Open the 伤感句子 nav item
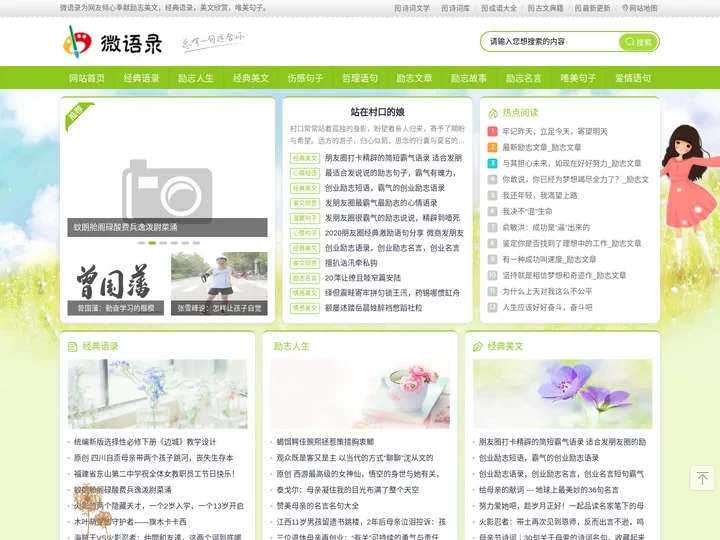The image size is (720, 540). pos(305,78)
